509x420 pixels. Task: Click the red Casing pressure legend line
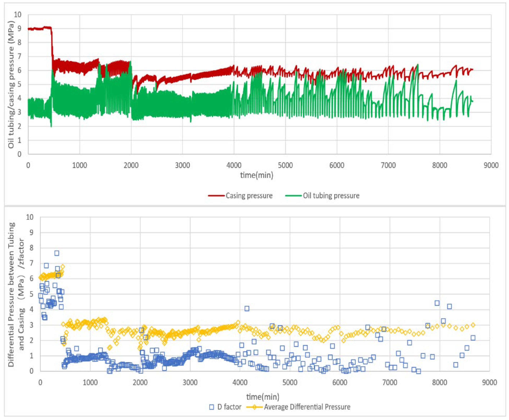[x=216, y=195]
